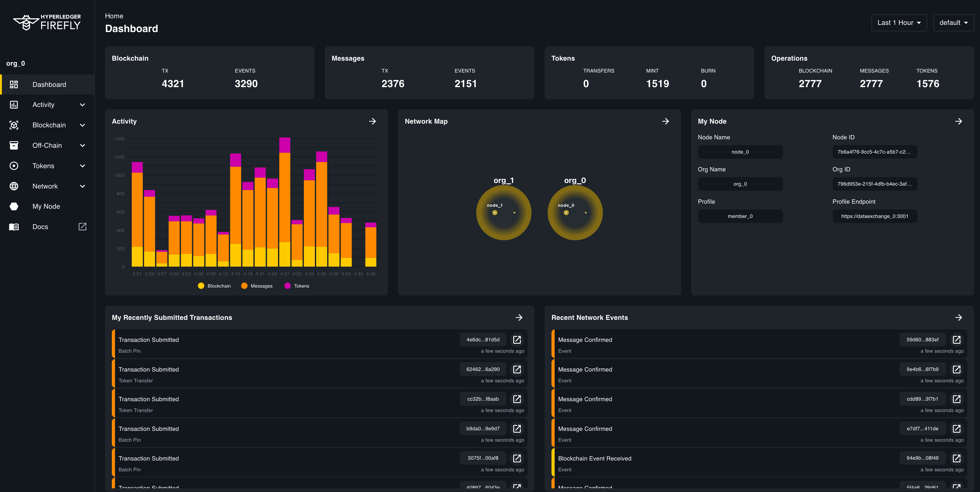Click the Docs external link icon
Viewport: 980px width, 492px height.
click(x=82, y=227)
